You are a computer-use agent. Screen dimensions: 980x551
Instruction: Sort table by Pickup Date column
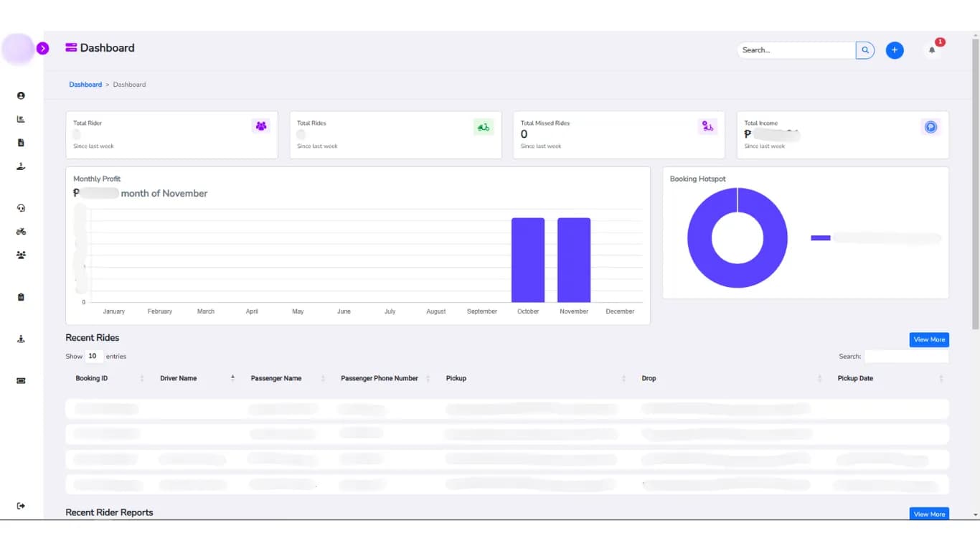pyautogui.click(x=855, y=378)
